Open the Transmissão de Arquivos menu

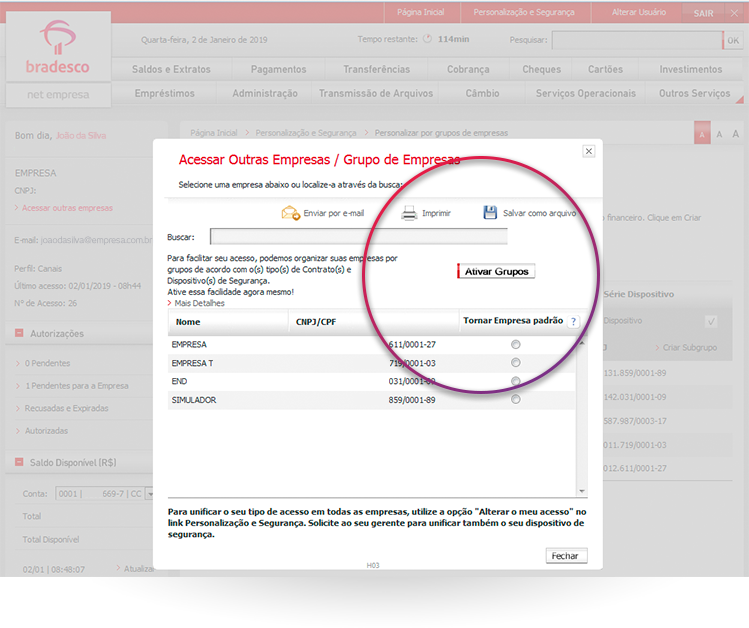pyautogui.click(x=376, y=93)
